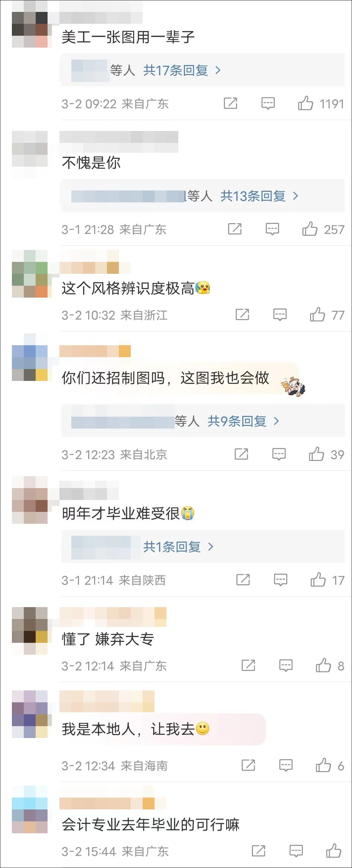Expand the 共13条回复 replies
This screenshot has height=868, width=352.
tap(260, 196)
